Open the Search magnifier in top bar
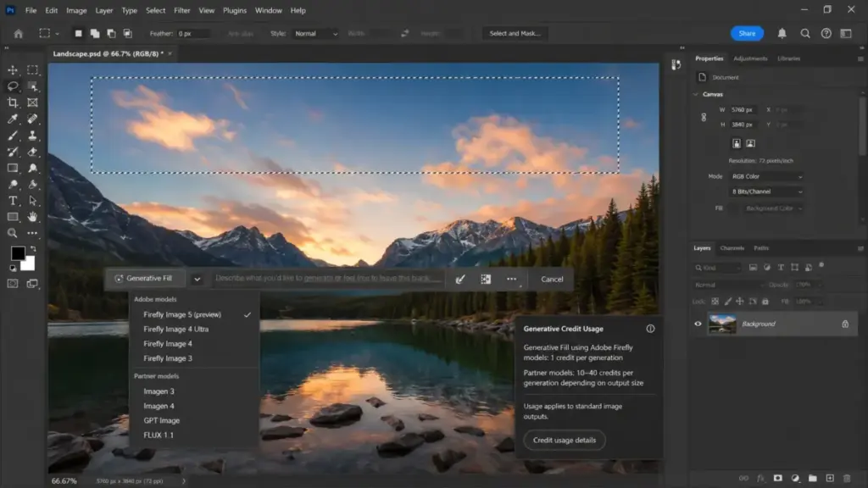The image size is (868, 488). point(805,34)
